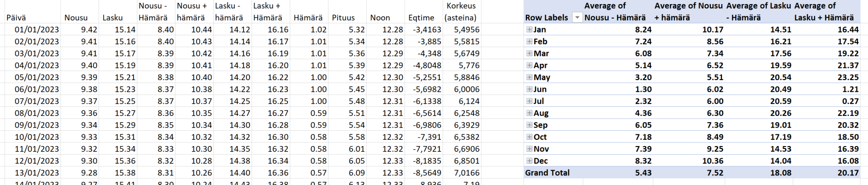The image size is (868, 185).
Task: Select date cell 01/01/2023
Action: click(x=33, y=29)
